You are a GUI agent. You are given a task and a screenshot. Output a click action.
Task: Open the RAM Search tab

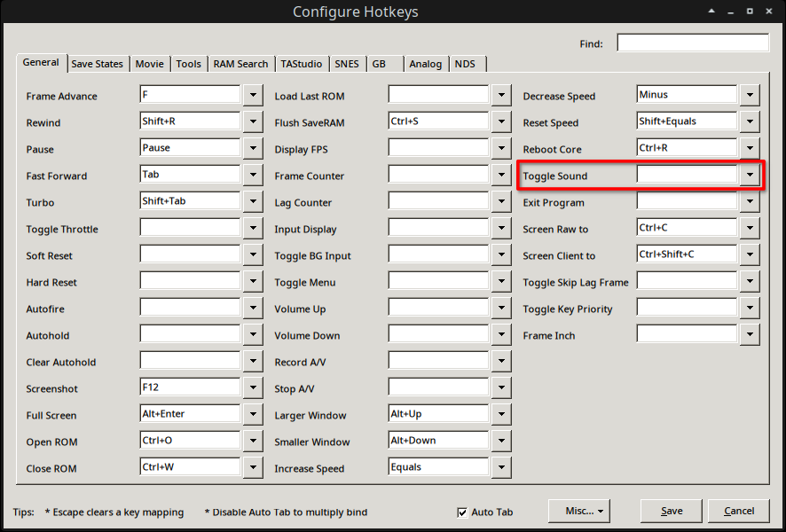240,63
